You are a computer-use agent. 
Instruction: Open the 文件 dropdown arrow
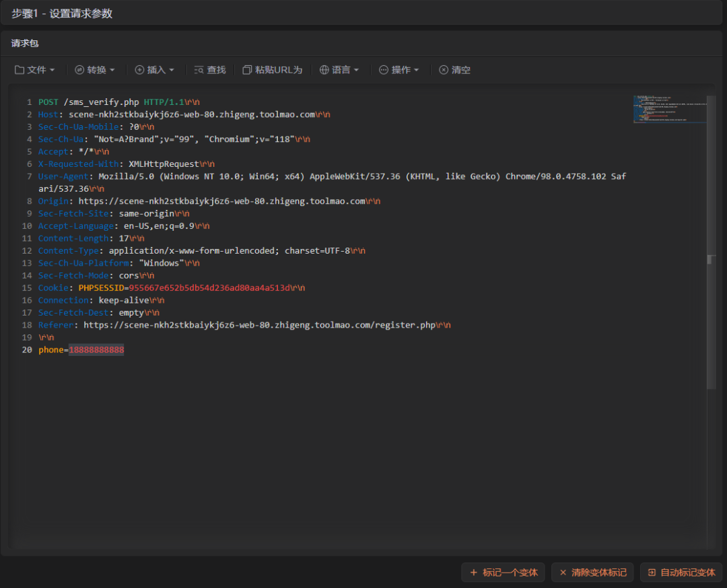click(53, 70)
